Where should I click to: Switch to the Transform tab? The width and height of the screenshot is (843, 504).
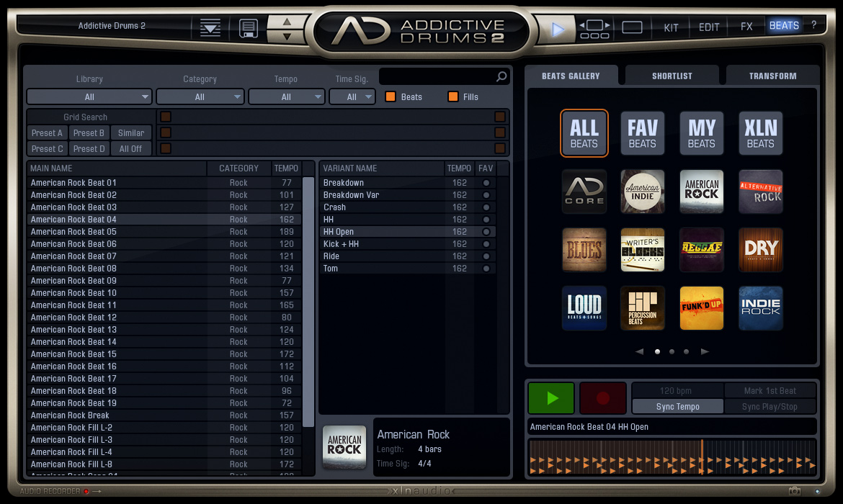click(x=772, y=76)
